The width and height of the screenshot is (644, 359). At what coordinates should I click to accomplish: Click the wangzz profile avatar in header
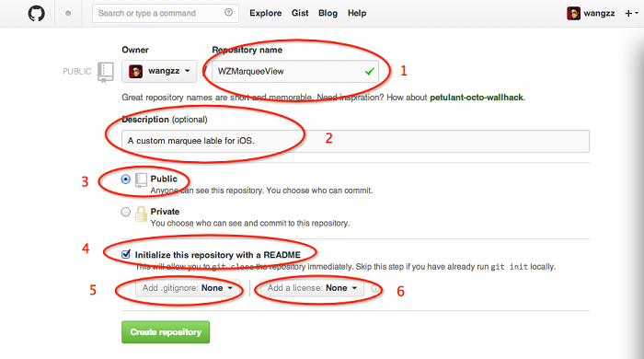pos(573,14)
